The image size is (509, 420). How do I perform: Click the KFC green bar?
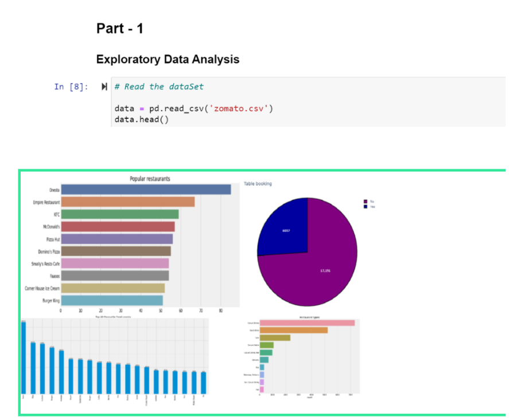(x=120, y=214)
